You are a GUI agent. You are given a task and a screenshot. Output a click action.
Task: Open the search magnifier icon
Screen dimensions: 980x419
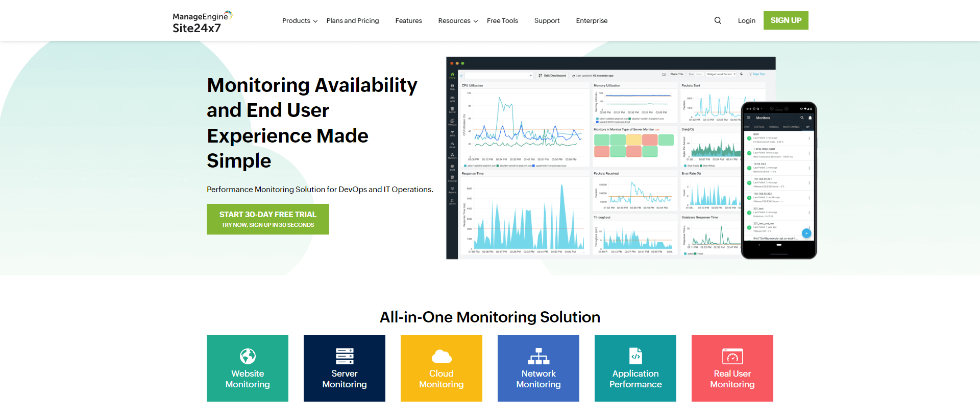718,20
